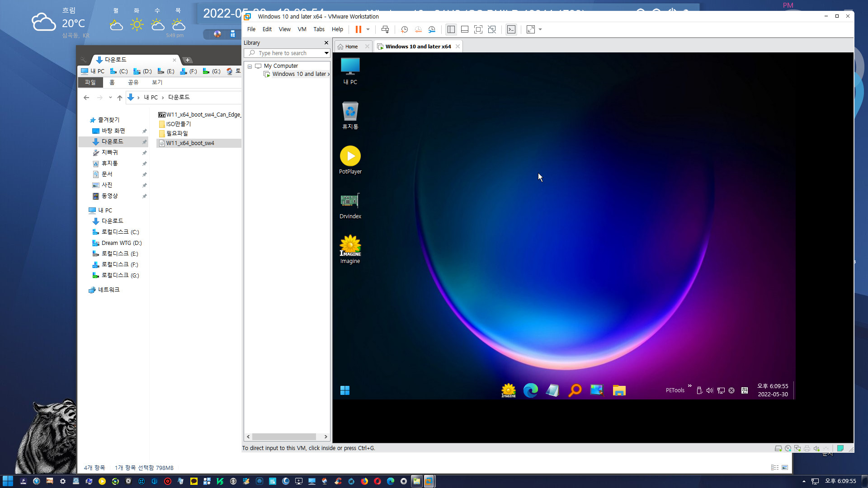Expand the PETools chevron in guest taskbar
The image size is (868, 488).
[689, 386]
